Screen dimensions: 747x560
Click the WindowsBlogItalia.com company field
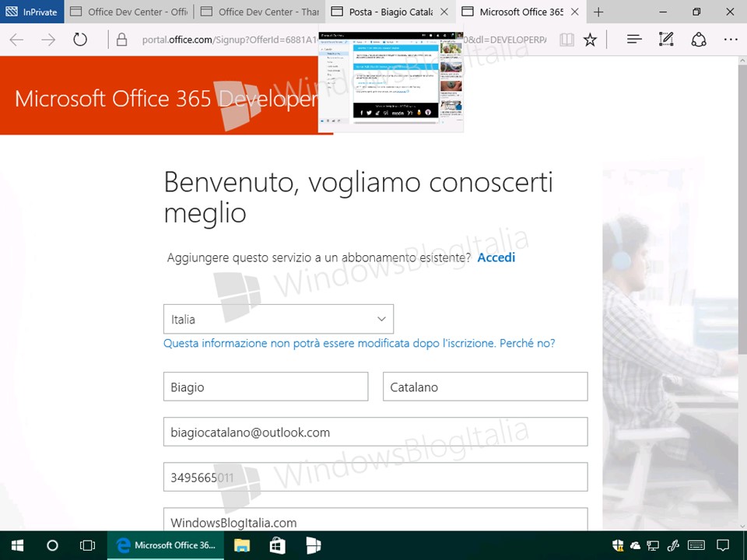[375, 519]
